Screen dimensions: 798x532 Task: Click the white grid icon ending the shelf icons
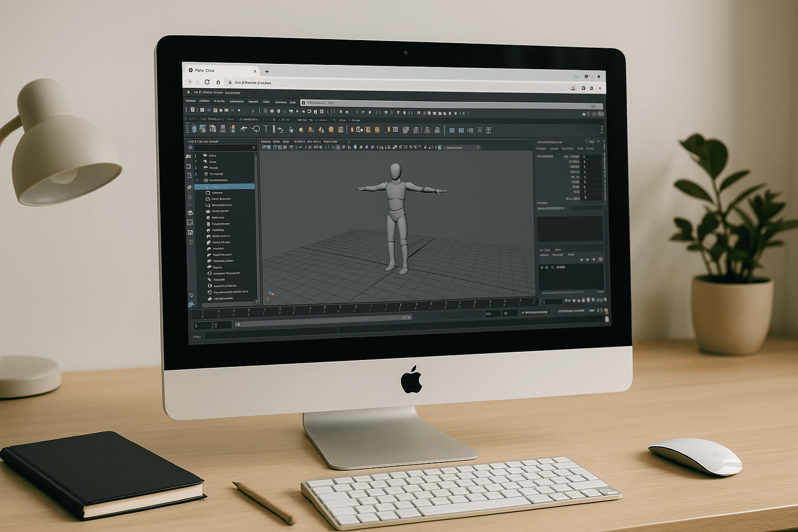point(488,130)
